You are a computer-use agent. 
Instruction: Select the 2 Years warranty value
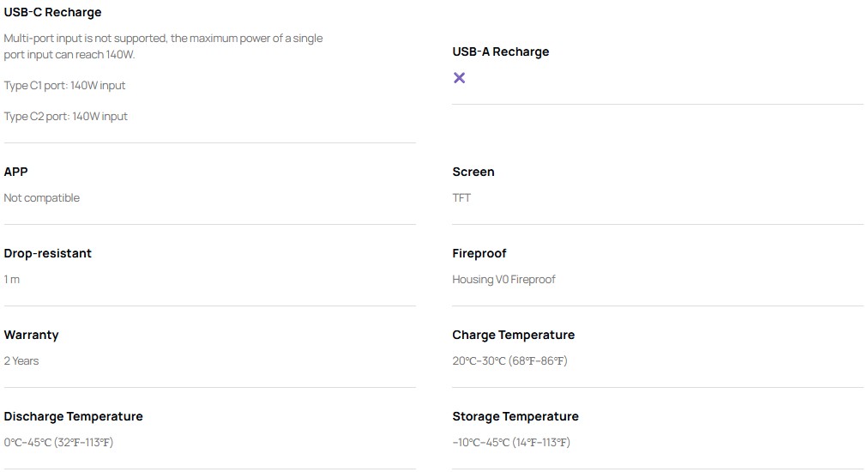21,360
